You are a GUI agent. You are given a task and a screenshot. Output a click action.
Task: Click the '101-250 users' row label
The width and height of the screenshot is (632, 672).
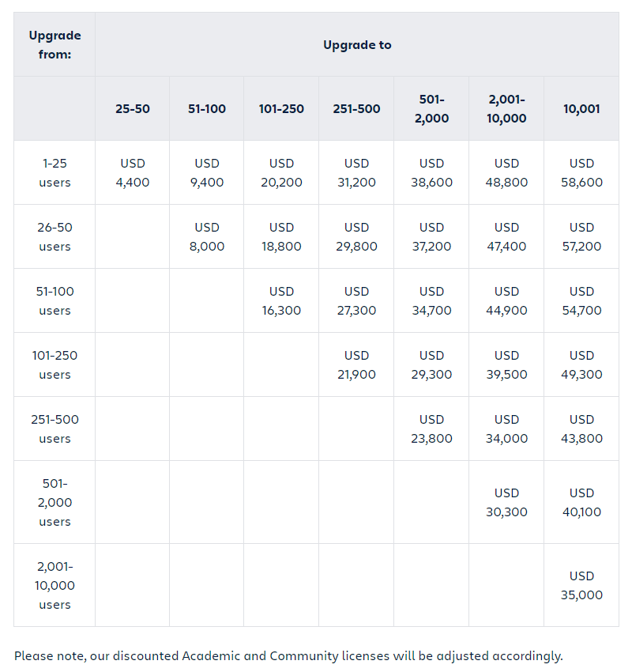coord(55,364)
